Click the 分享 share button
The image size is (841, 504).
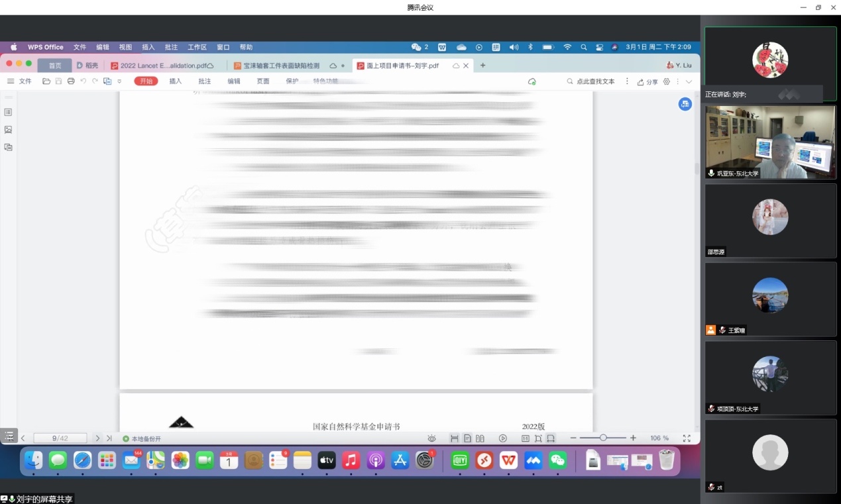coord(647,81)
